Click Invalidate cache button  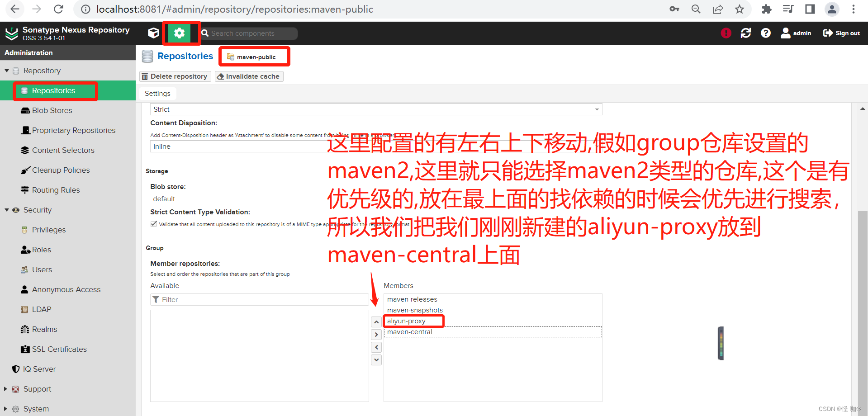(x=249, y=76)
